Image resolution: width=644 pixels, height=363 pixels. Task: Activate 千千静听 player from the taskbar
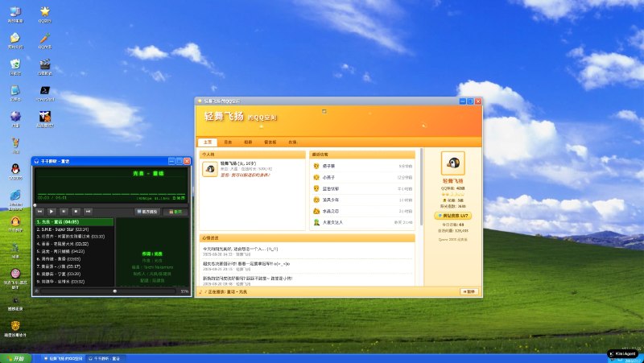pos(105,358)
